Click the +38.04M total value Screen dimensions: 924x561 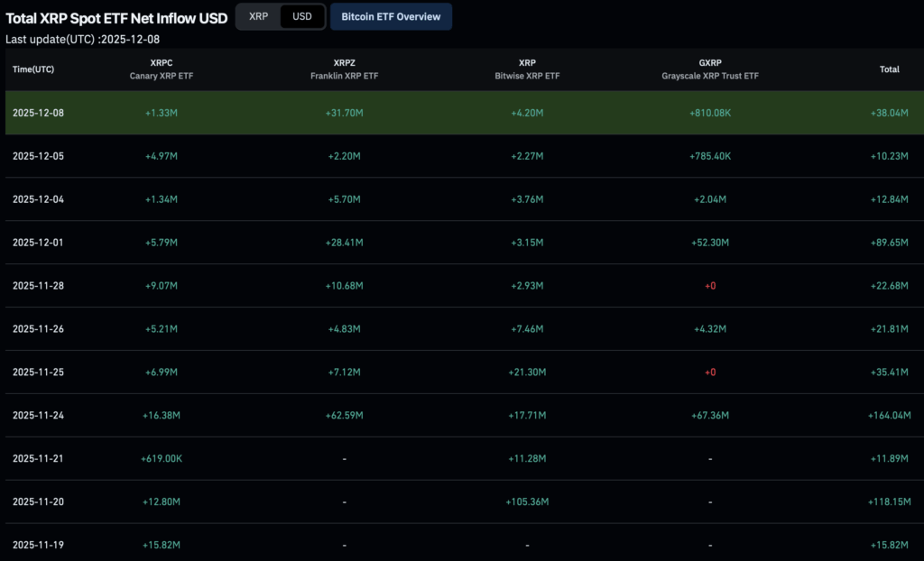(891, 113)
